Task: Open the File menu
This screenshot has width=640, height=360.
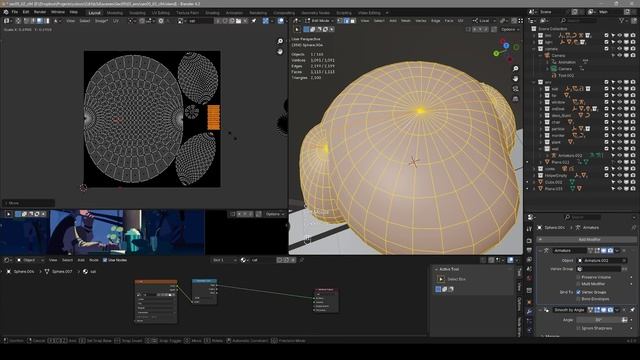Action: [15, 12]
